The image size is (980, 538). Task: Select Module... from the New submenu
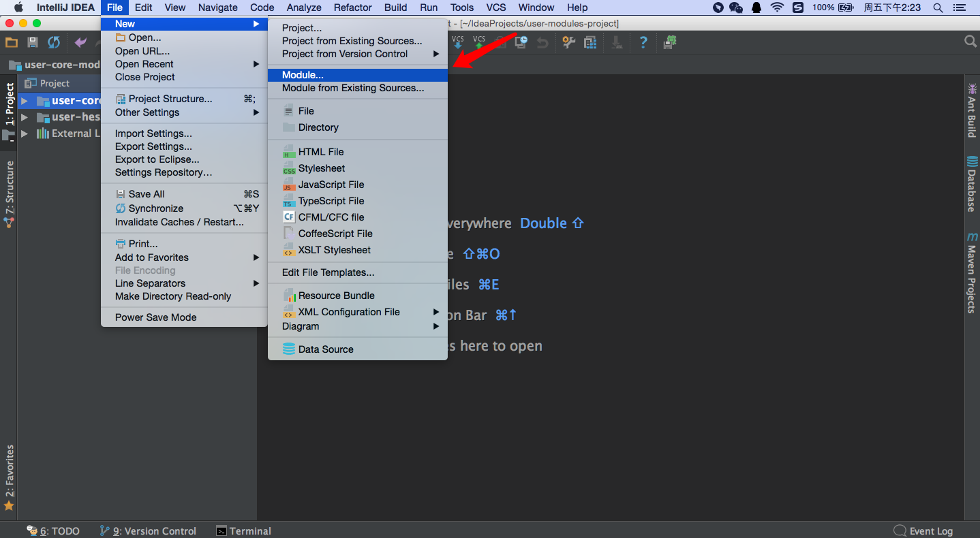pyautogui.click(x=322, y=75)
